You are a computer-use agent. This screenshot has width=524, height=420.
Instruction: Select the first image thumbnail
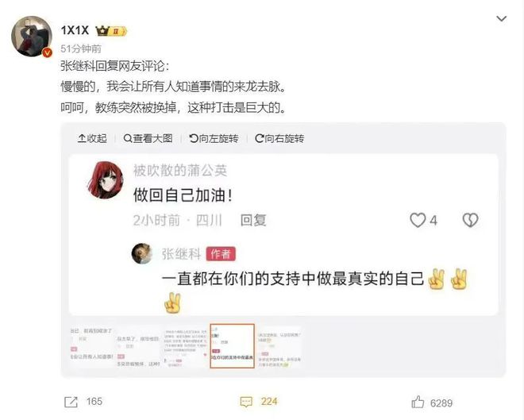click(x=92, y=346)
